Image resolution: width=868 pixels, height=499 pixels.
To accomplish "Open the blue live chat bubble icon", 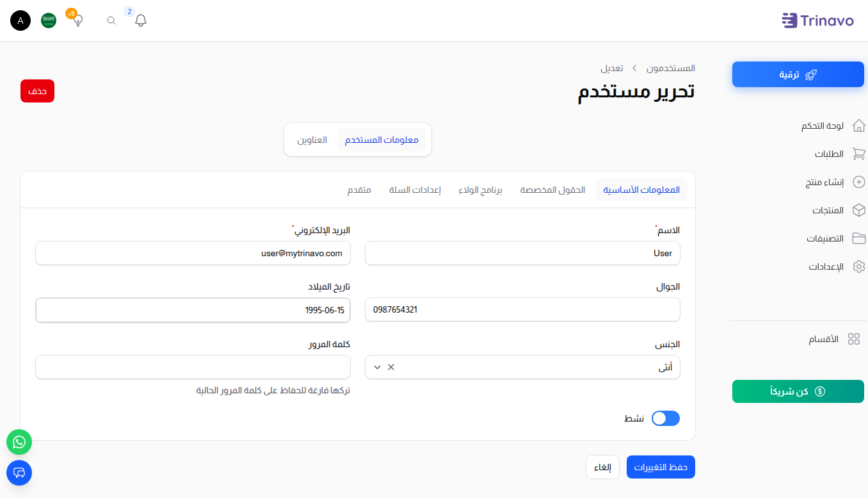I will [x=19, y=473].
